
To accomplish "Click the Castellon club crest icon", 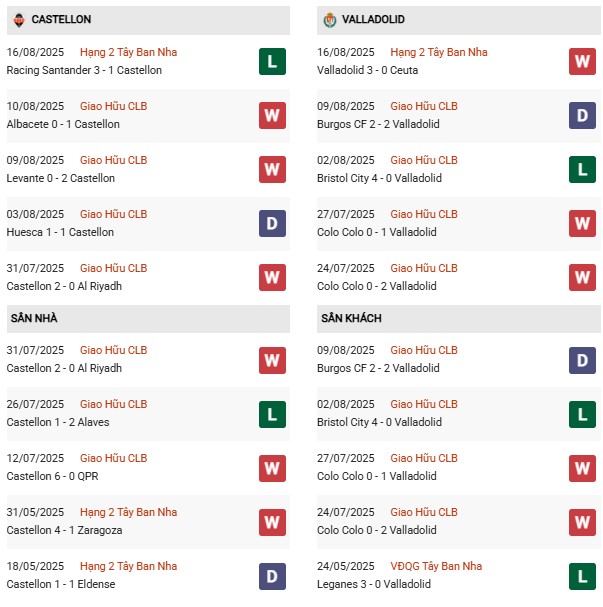I will click(19, 20).
